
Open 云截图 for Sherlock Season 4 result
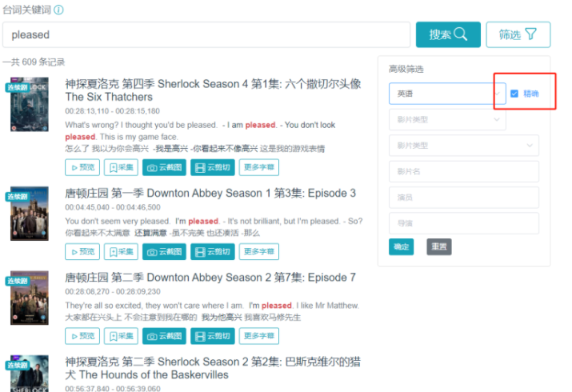(x=164, y=166)
